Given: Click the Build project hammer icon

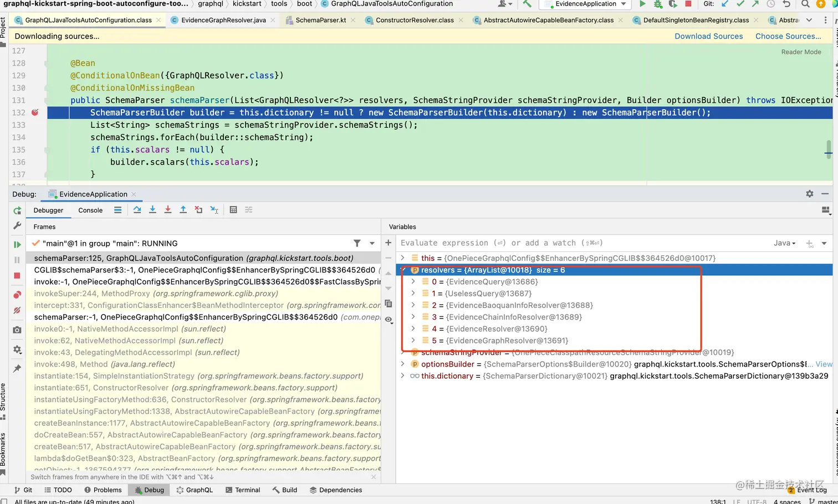Looking at the screenshot, I should [527, 4].
